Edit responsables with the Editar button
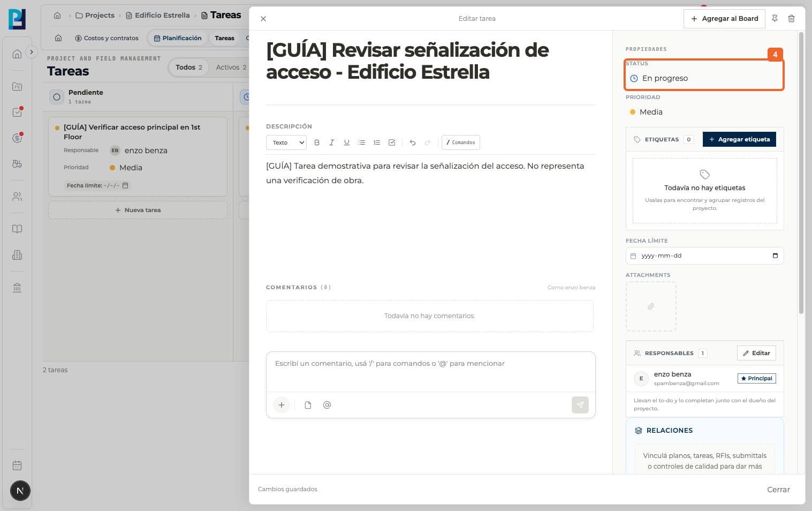This screenshot has width=812, height=511. click(x=756, y=353)
